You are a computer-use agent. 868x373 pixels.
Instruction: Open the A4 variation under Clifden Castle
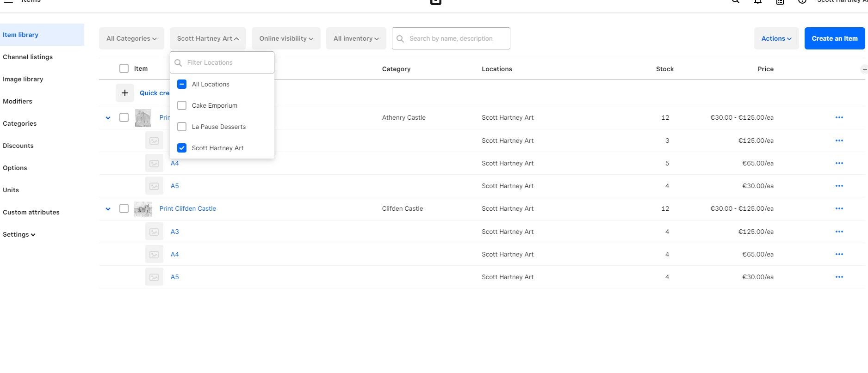[174, 254]
